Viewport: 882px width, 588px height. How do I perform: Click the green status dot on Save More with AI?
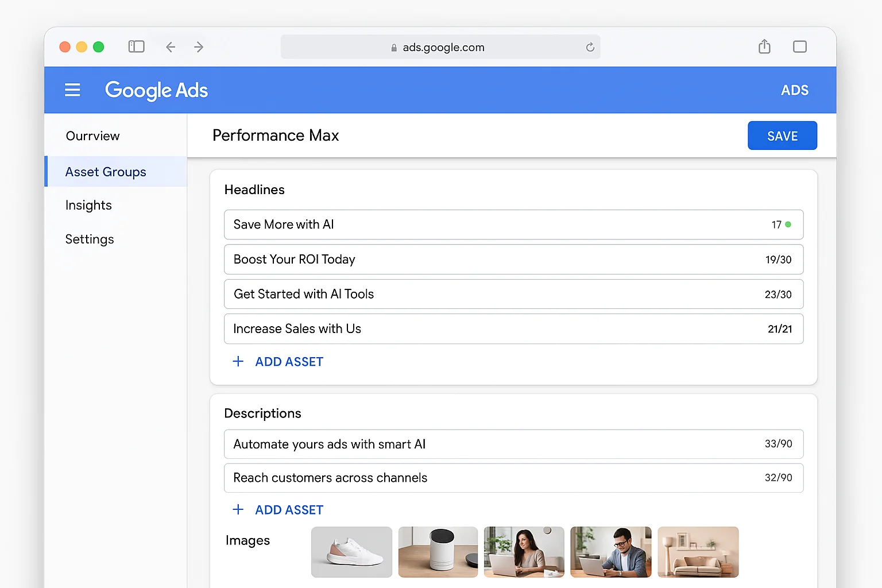(789, 225)
